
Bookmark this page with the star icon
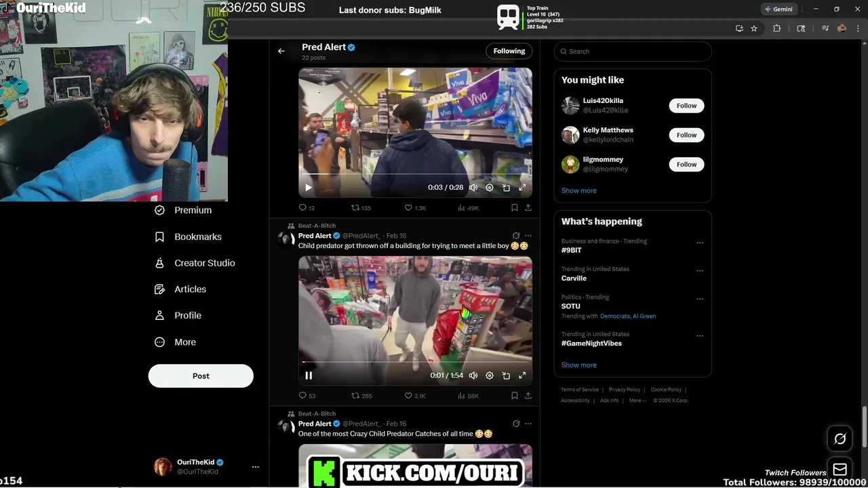754,28
